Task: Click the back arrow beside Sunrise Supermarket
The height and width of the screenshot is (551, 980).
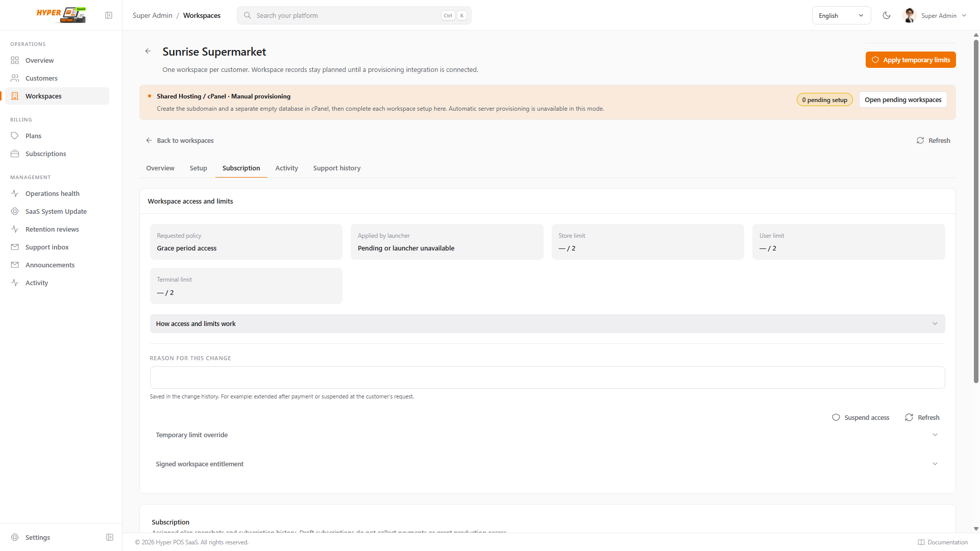Action: click(x=148, y=51)
